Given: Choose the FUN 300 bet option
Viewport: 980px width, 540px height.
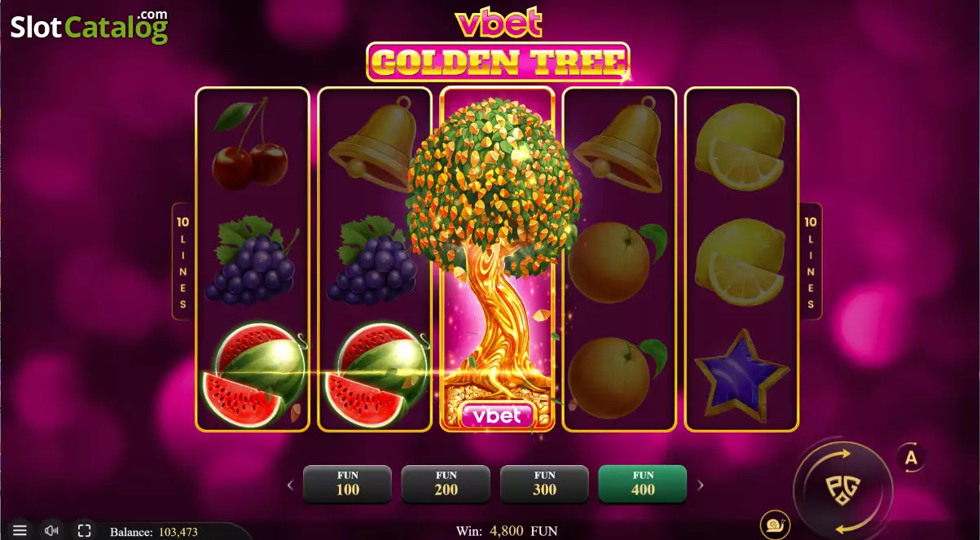Looking at the screenshot, I should coord(544,484).
